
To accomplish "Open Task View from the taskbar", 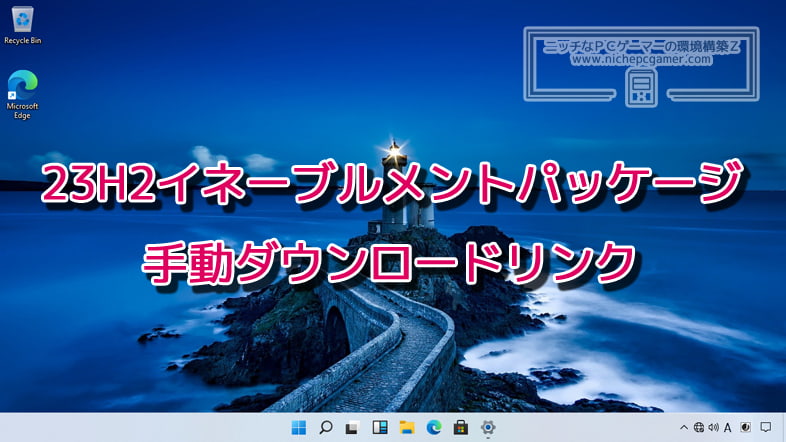I will click(352, 427).
